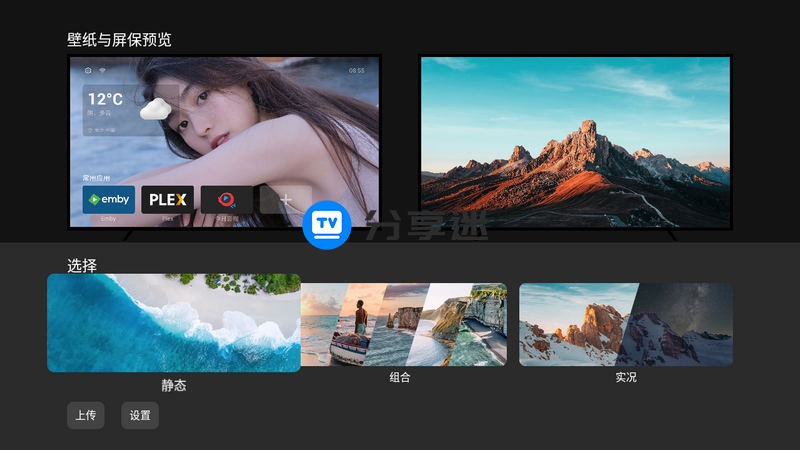The width and height of the screenshot is (800, 450).
Task: Click the 12°C weather widget
Action: pyautogui.click(x=110, y=108)
